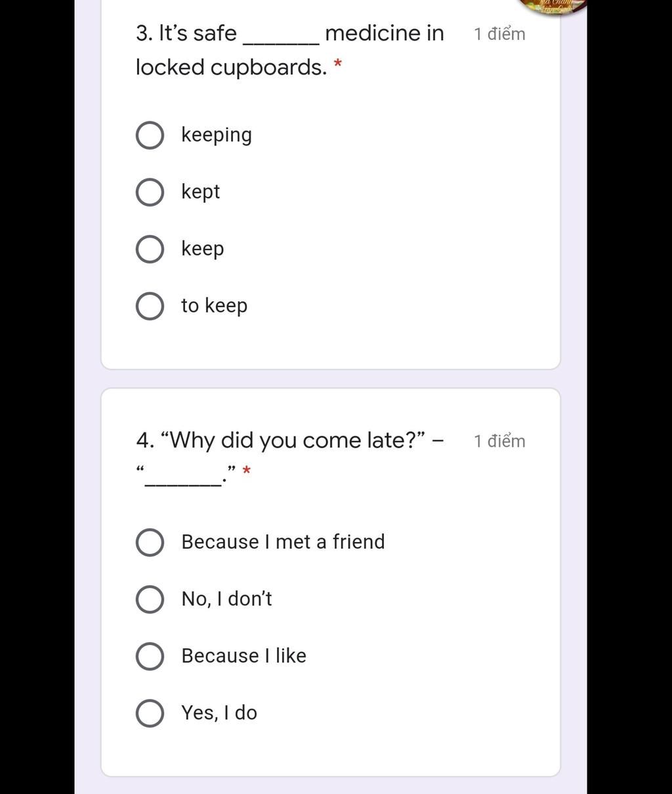Click the 'Because I met a friend' label text
The width and height of the screenshot is (672, 794).
pyautogui.click(x=283, y=542)
